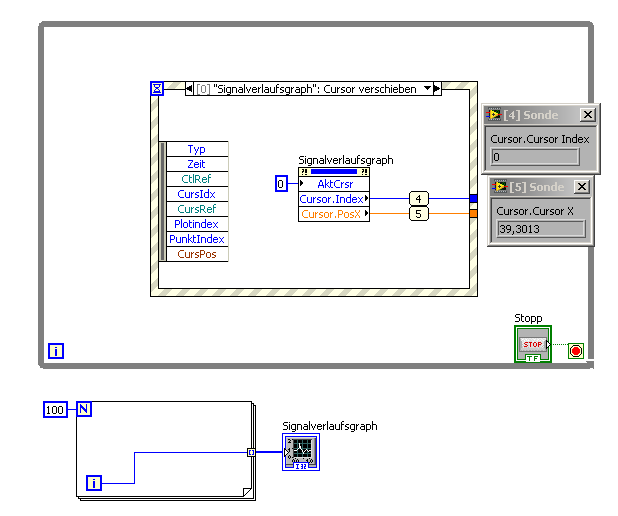Viewport: 618px width, 516px height.
Task: Click the AktCrsr property item
Action: (x=334, y=184)
